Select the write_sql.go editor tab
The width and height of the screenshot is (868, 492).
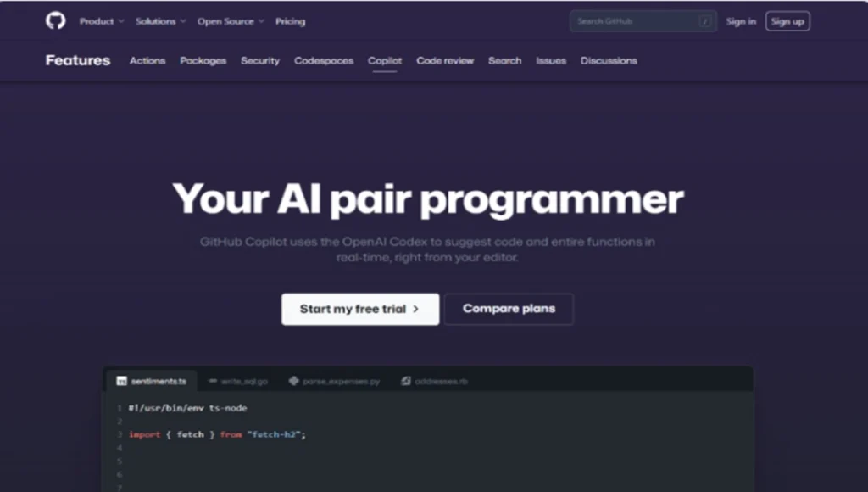[238, 381]
